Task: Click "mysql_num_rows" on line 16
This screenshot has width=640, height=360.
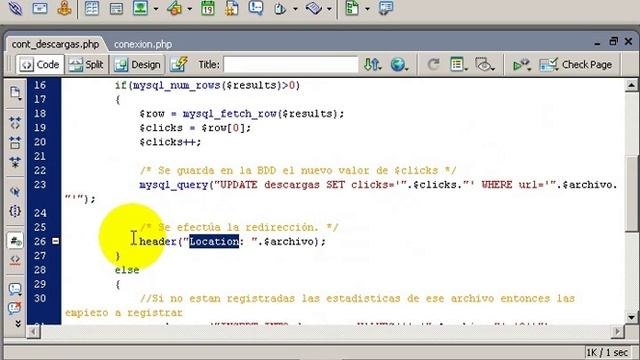Action: pyautogui.click(x=177, y=85)
